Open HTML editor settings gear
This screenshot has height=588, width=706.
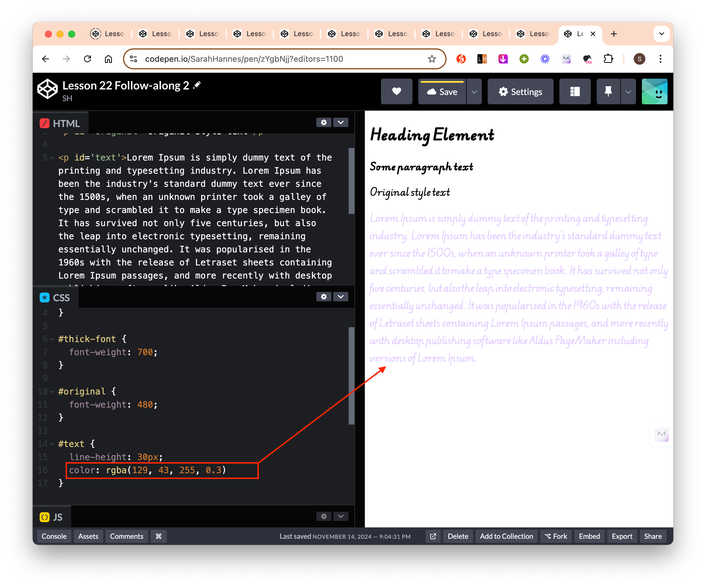point(324,122)
